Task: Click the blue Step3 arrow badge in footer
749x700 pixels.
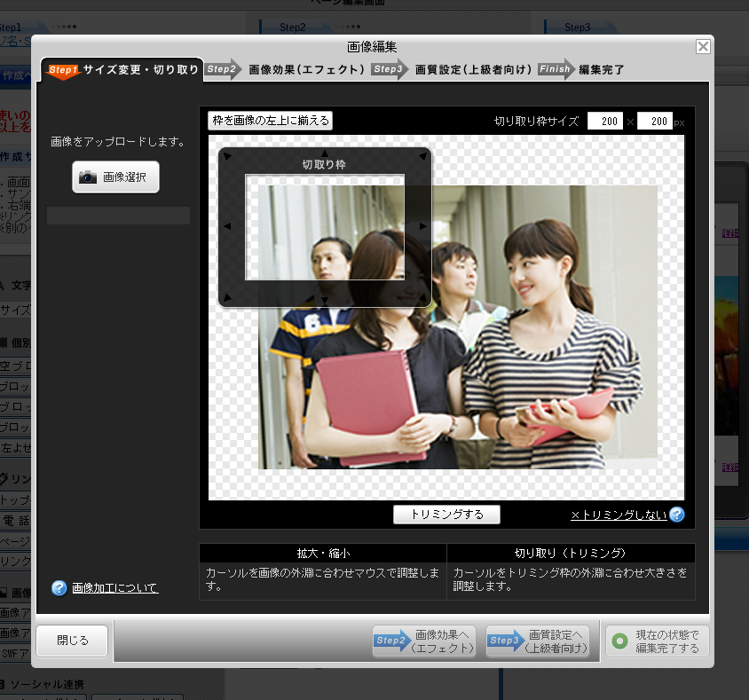Action: [x=506, y=641]
